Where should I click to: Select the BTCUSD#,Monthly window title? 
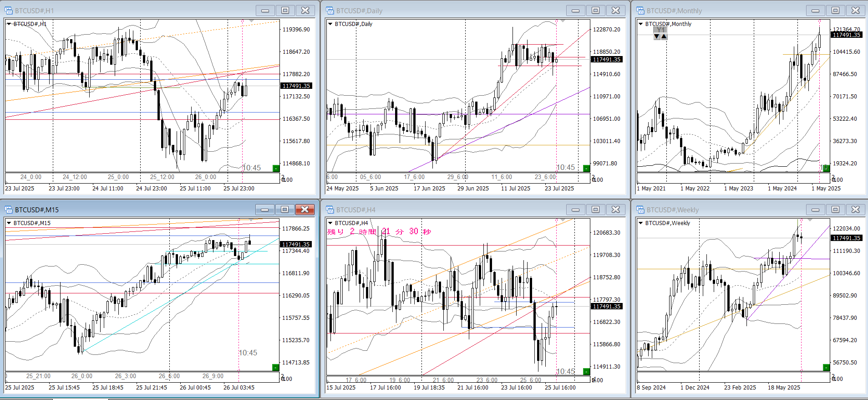[x=674, y=11]
